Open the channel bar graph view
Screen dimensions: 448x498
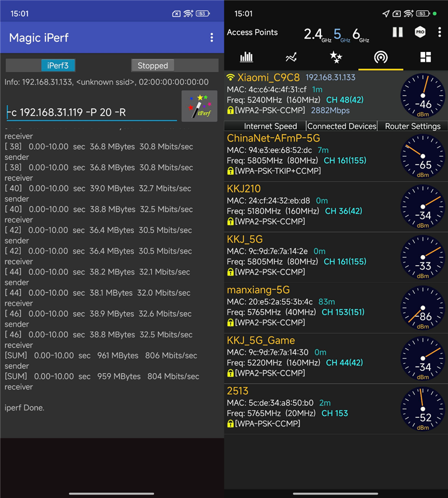click(x=246, y=57)
